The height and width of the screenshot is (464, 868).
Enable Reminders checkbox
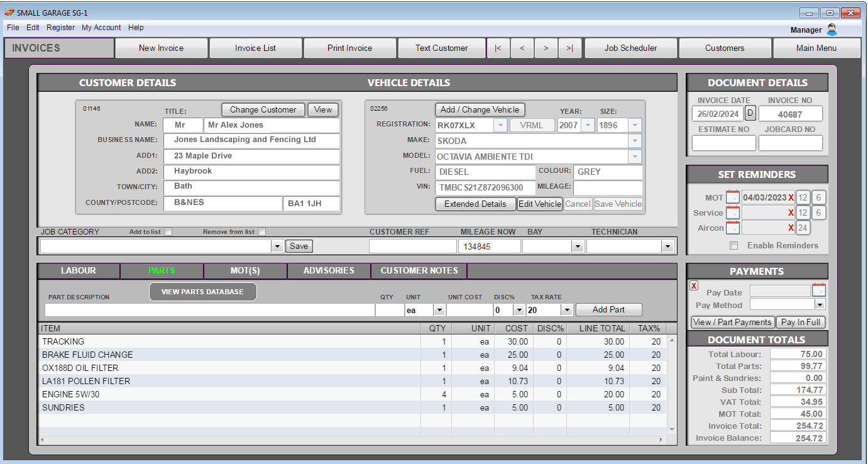(733, 245)
